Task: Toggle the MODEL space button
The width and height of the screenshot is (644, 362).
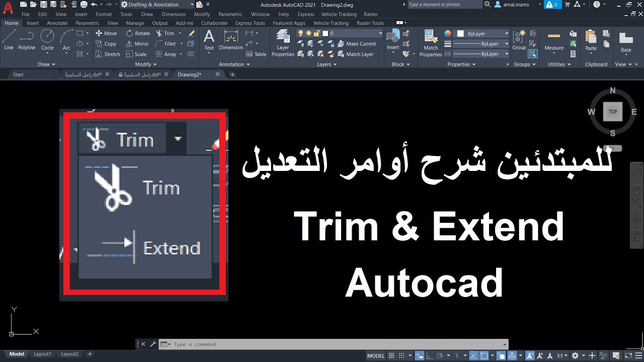Action: 376,355
